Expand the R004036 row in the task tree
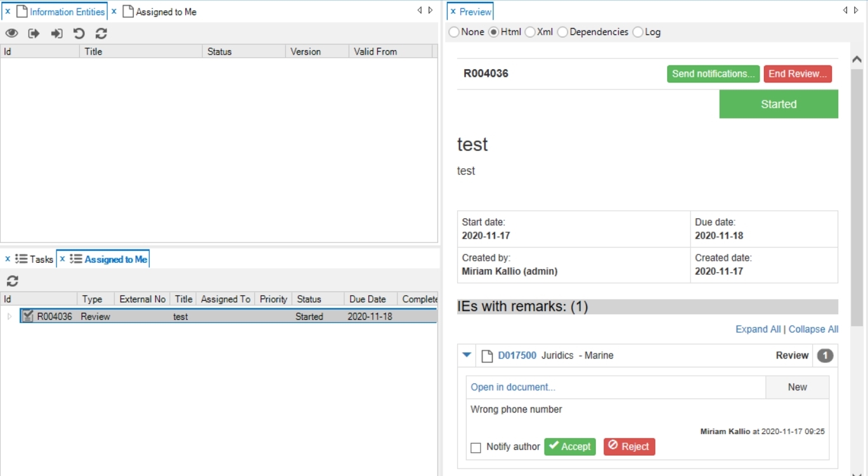This screenshot has width=868, height=476. [x=9, y=316]
